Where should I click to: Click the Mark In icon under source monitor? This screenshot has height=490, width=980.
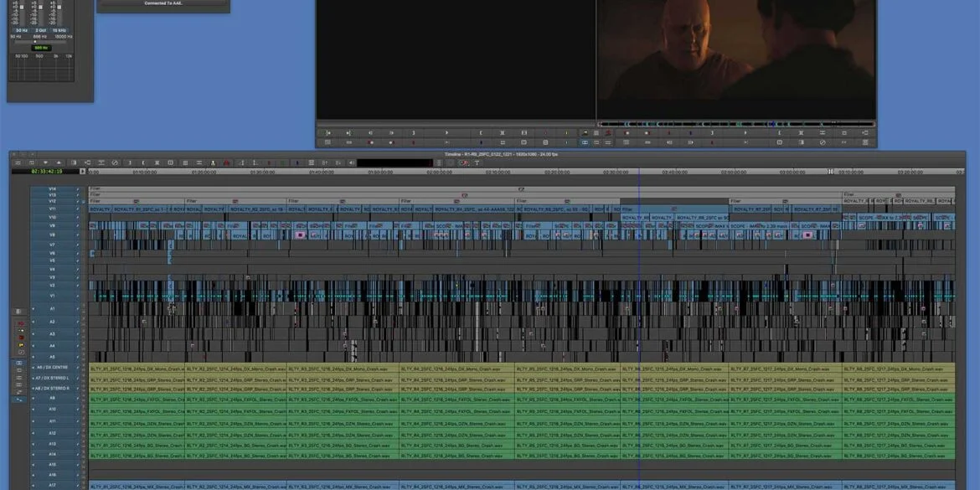point(481,132)
